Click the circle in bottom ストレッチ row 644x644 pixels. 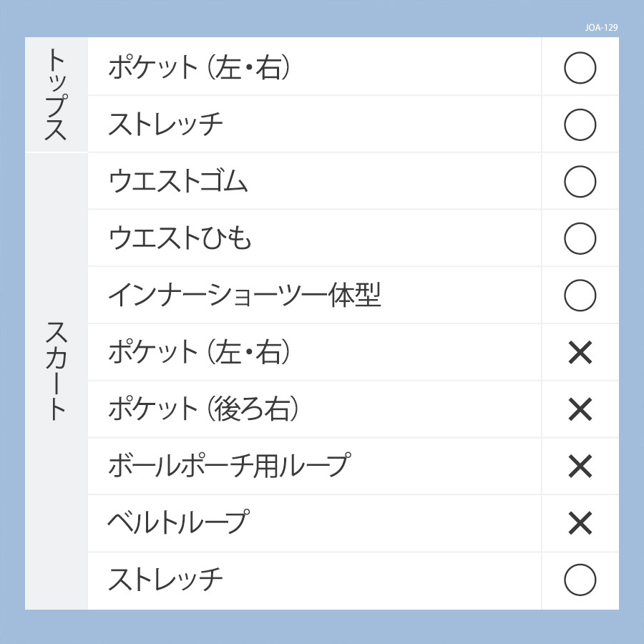580,580
